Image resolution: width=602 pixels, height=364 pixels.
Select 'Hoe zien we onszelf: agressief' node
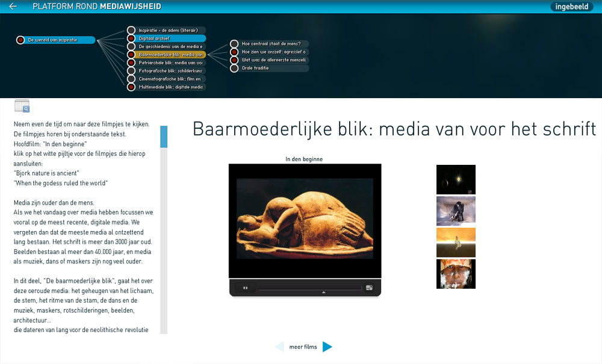[270, 52]
